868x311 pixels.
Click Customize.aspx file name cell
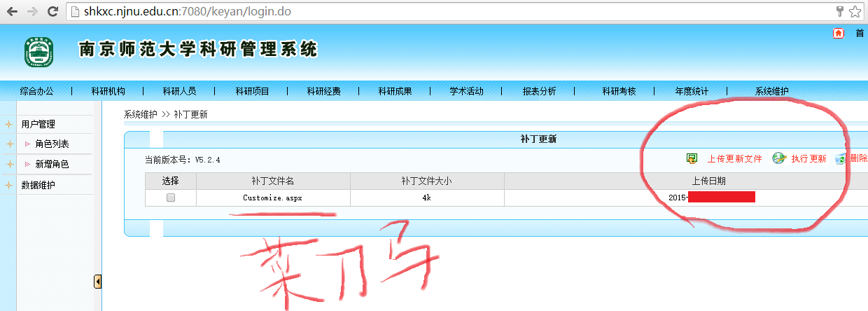pos(272,198)
